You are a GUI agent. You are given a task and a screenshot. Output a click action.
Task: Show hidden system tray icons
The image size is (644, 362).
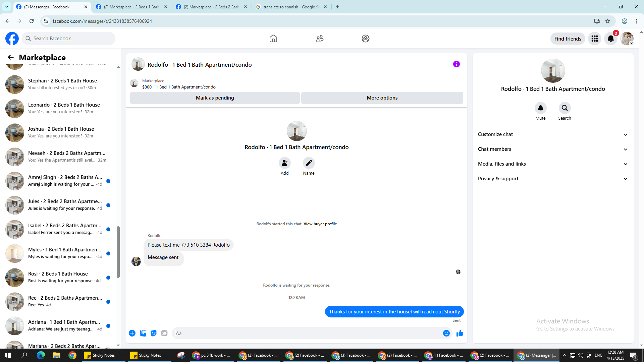tap(564, 355)
